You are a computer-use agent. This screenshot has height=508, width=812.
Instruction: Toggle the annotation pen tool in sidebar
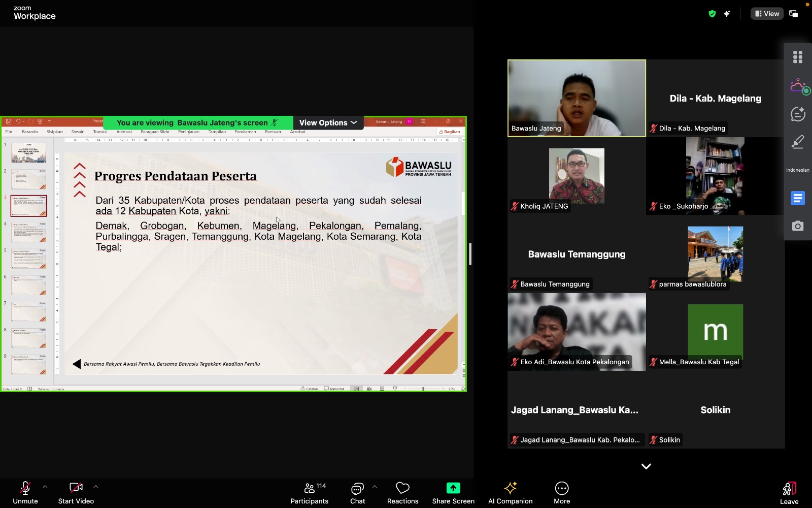(798, 142)
